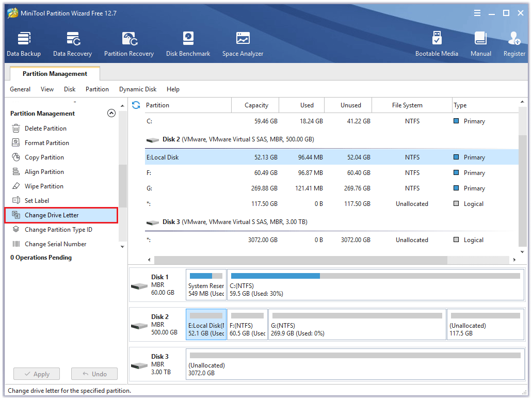
Task: Register MiniTool Partition Wizard
Action: tap(513, 43)
